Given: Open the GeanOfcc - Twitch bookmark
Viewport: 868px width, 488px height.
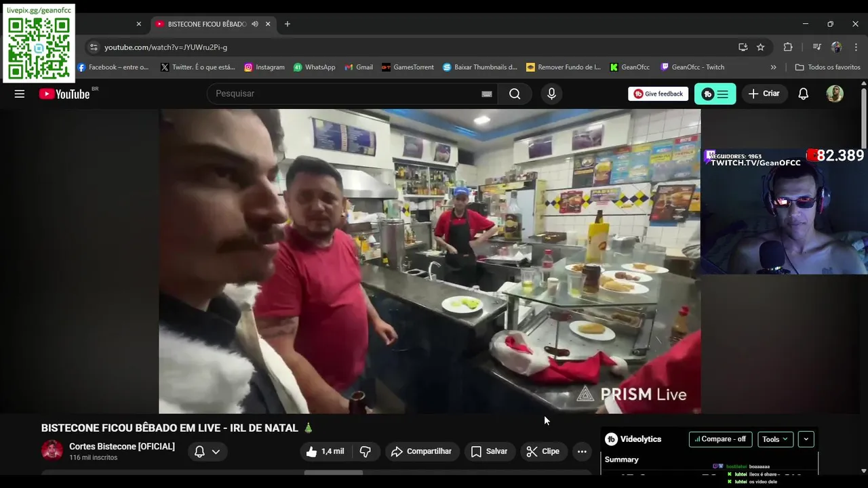Looking at the screenshot, I should click(692, 67).
